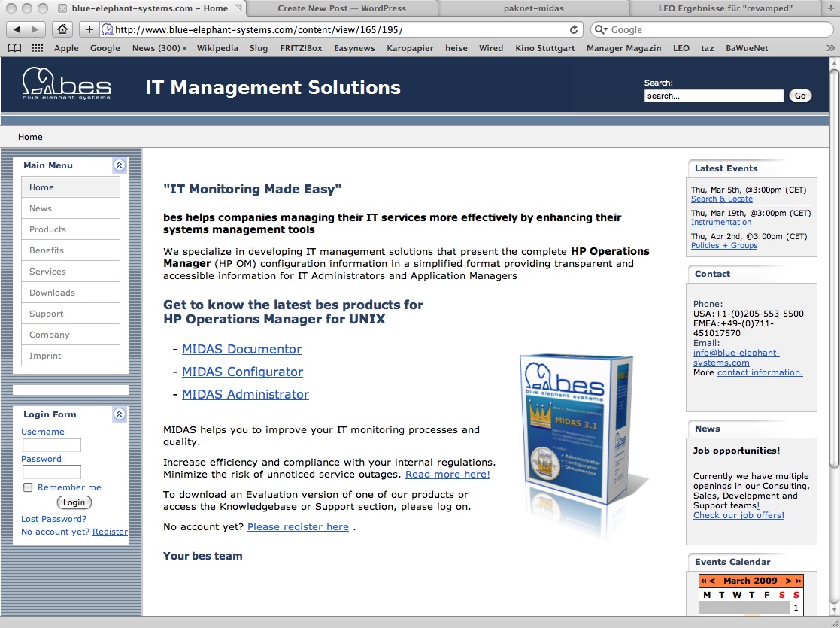Image resolution: width=840 pixels, height=628 pixels.
Task: Open the Instrumentation event link
Action: click(721, 222)
